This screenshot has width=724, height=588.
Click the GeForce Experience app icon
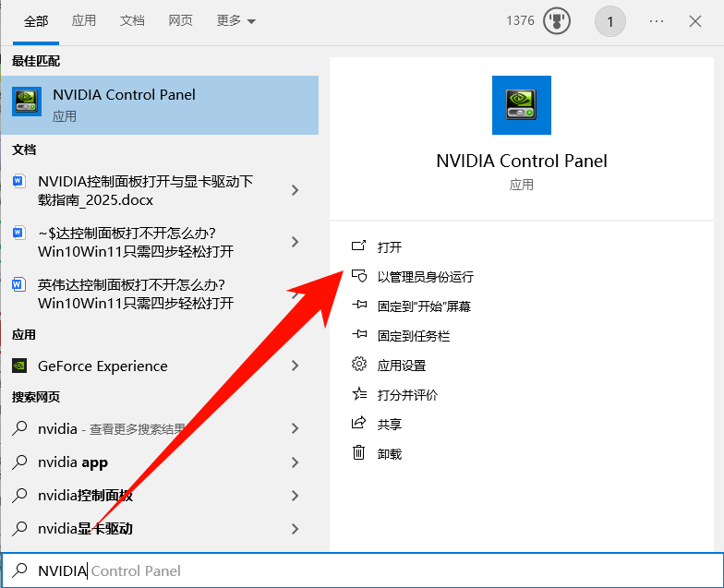pyautogui.click(x=19, y=366)
